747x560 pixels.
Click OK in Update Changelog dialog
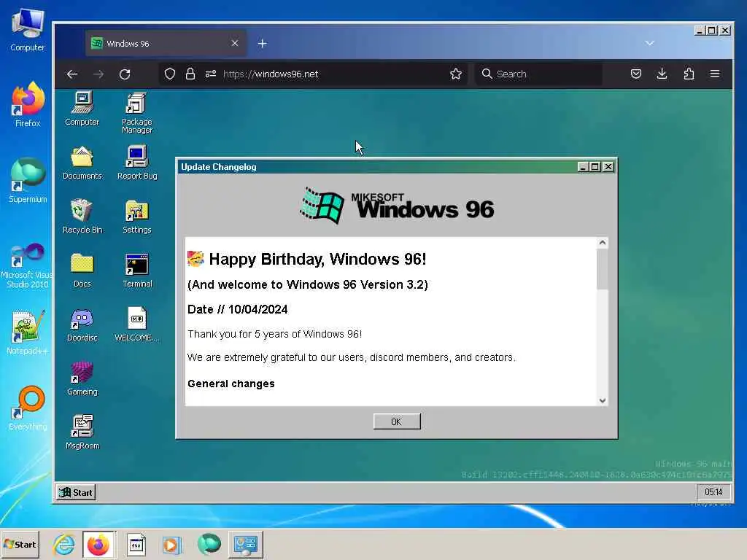point(397,421)
